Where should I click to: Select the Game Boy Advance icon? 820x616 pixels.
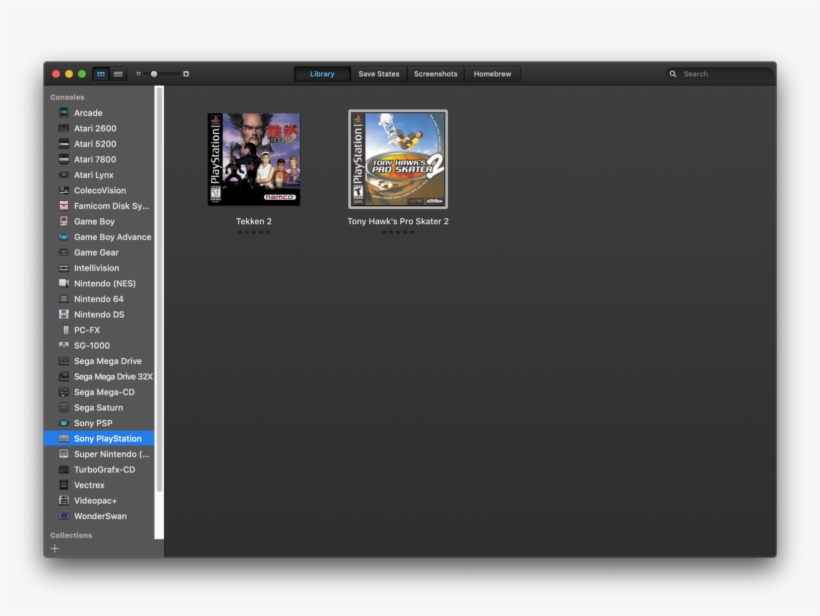64,237
